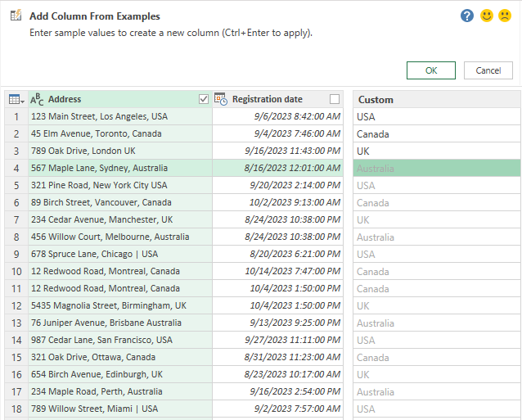Screen dimensions: 522x420
Task: Select '5435 Magnolia Street, Birmingham, UK' cell
Action: point(120,305)
